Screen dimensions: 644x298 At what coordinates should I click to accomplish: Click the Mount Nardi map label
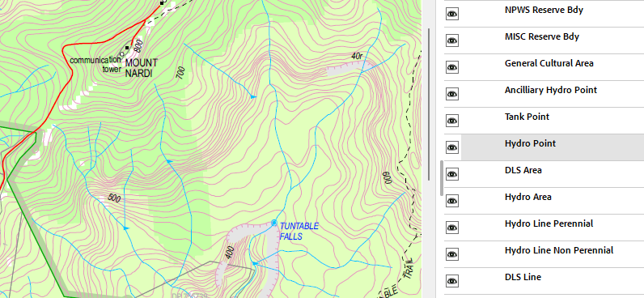coord(141,68)
